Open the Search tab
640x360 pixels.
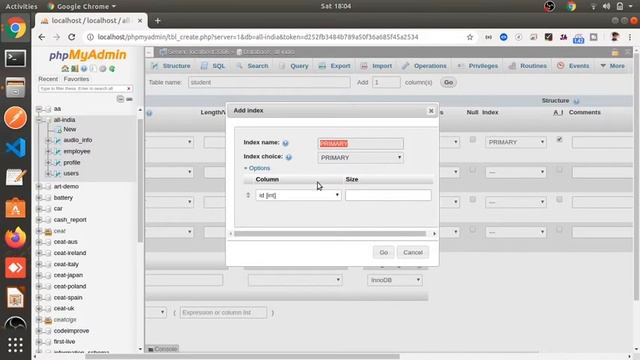tap(252, 66)
